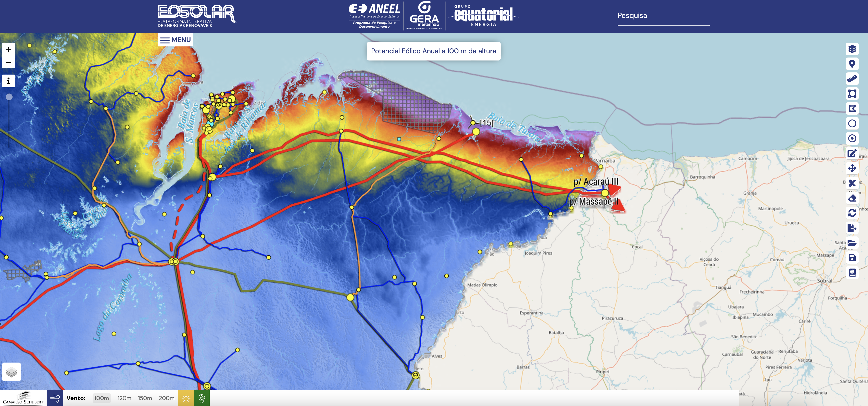868x406 pixels.
Task: Click the scissors cut tool
Action: [852, 183]
